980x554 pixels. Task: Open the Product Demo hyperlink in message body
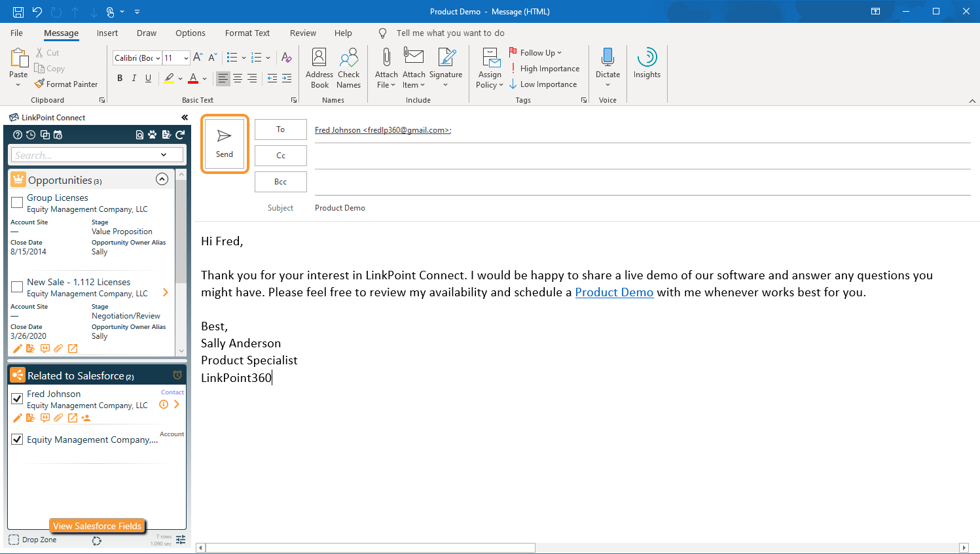point(614,292)
